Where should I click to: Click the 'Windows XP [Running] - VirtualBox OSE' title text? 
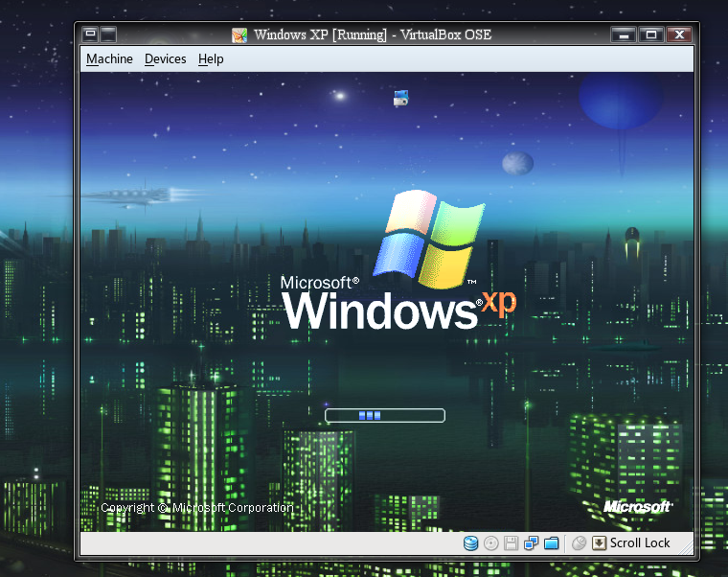click(x=373, y=35)
